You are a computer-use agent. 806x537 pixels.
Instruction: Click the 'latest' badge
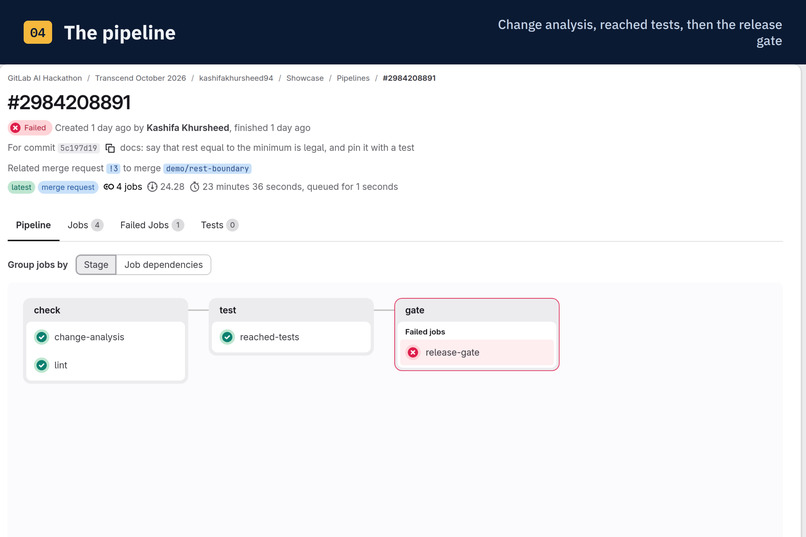pyautogui.click(x=21, y=187)
